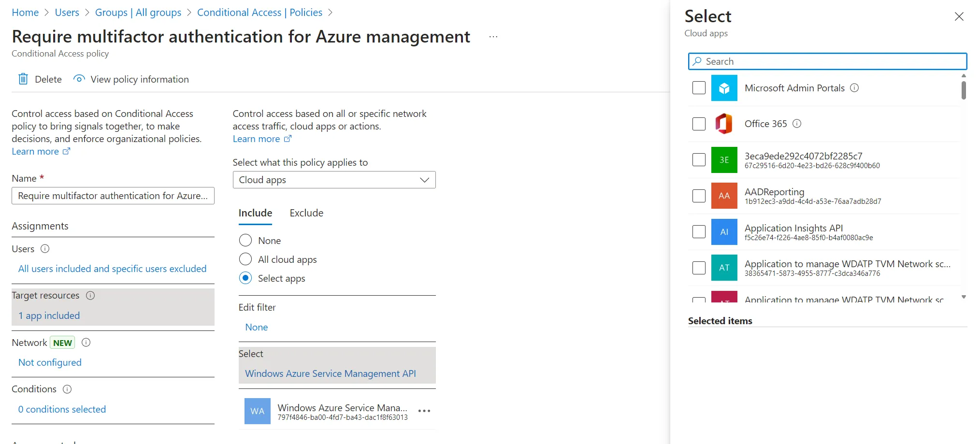Check the 3eca9ede292c4072bf2285c7 checkbox
The width and height of the screenshot is (980, 444).
[699, 160]
